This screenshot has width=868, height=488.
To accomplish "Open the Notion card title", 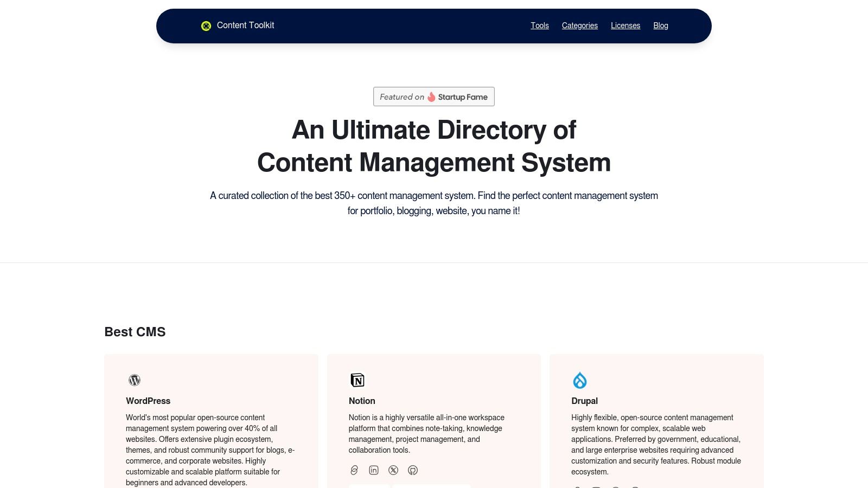I will coord(362,401).
